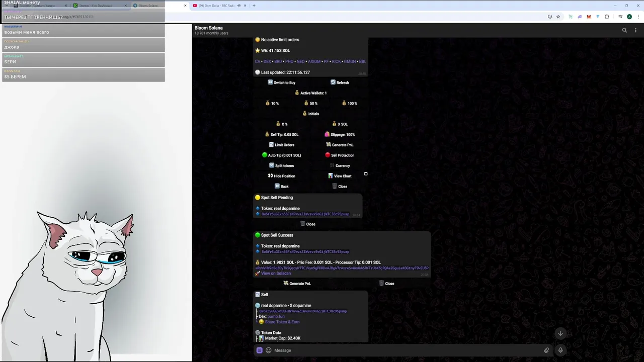Viewport: 644px width, 362px height.
Task: Close the Spot Sell Pending message
Action: tap(307, 224)
